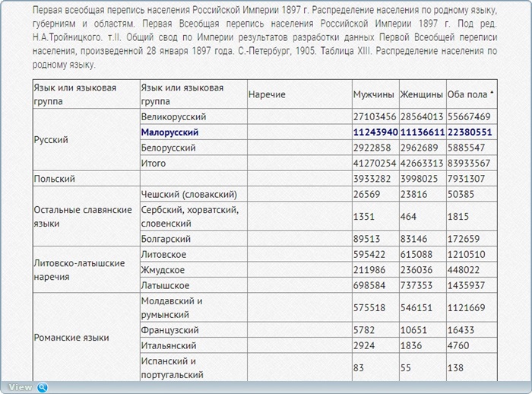Click 'Сербский, хорватский, словенский' cell
The height and width of the screenshot is (394, 532).
(194, 216)
